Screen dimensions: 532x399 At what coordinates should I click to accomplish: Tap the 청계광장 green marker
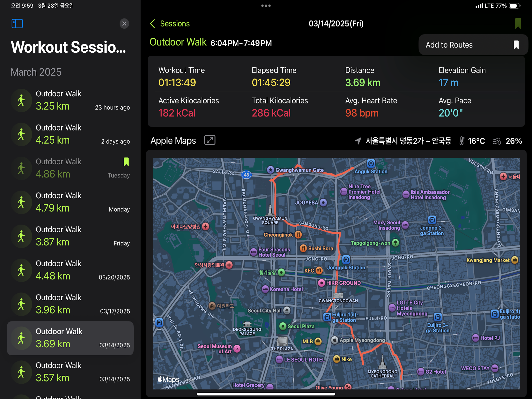[x=281, y=272]
